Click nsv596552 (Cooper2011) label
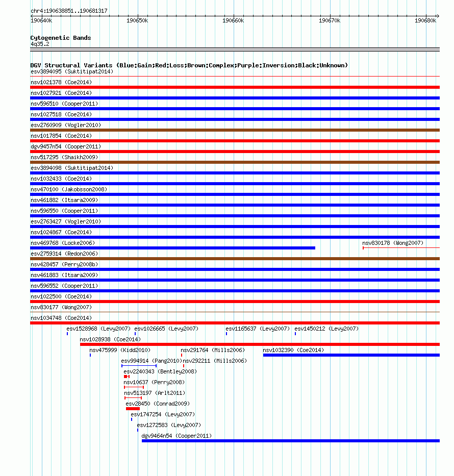The width and height of the screenshot is (454, 476). 64,286
